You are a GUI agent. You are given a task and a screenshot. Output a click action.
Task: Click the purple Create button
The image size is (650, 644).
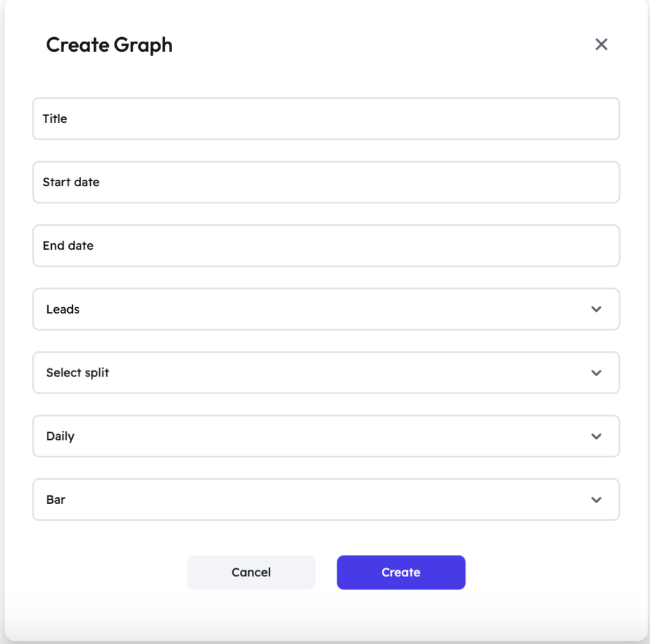400,572
